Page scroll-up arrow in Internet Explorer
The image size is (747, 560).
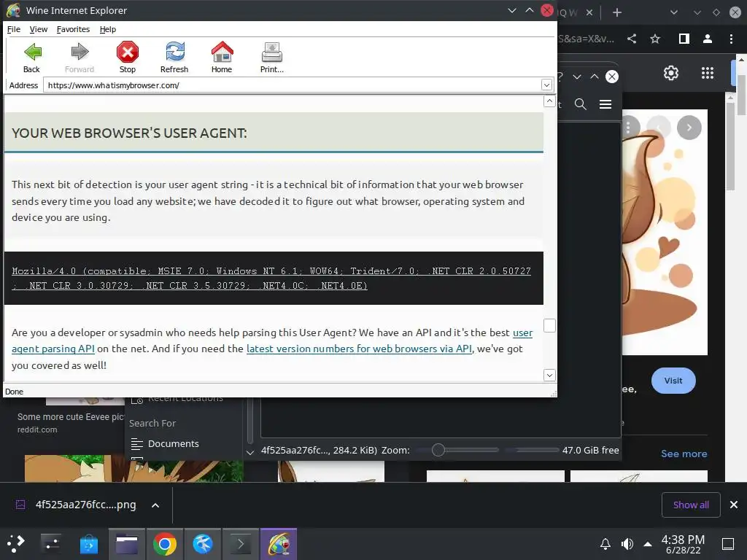549,101
